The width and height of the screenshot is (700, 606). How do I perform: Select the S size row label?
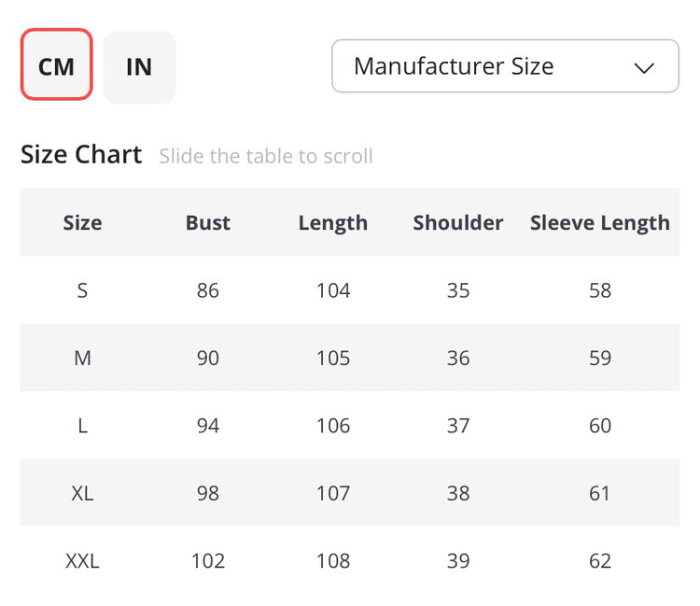82,290
